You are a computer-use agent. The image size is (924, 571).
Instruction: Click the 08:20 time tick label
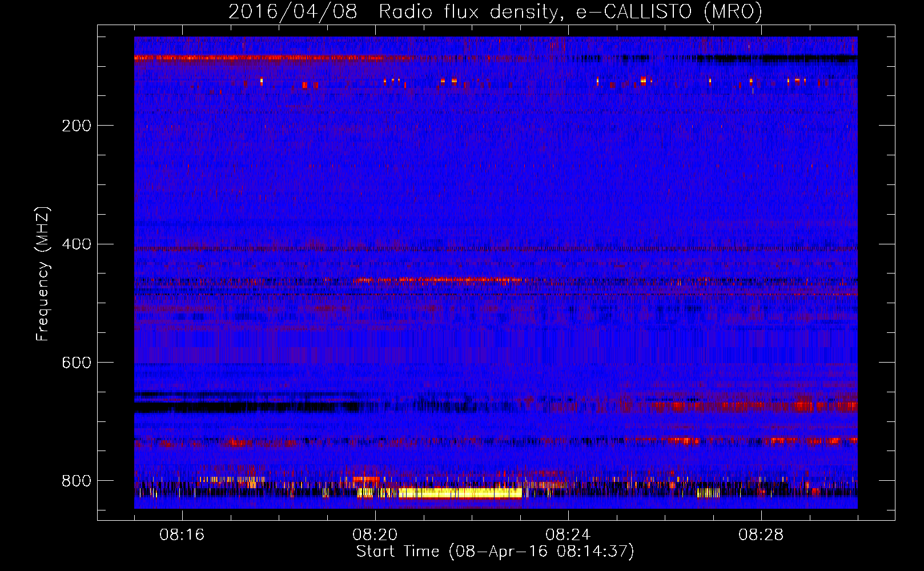tap(375, 535)
